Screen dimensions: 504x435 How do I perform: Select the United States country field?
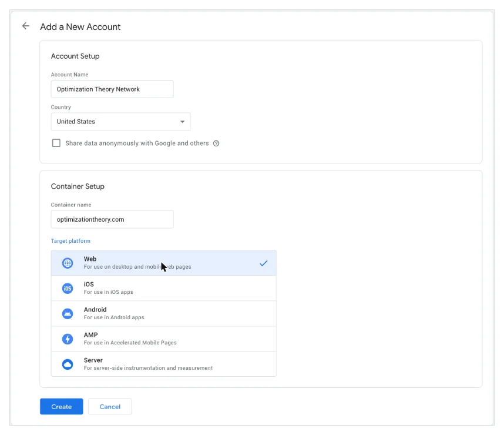coord(121,122)
